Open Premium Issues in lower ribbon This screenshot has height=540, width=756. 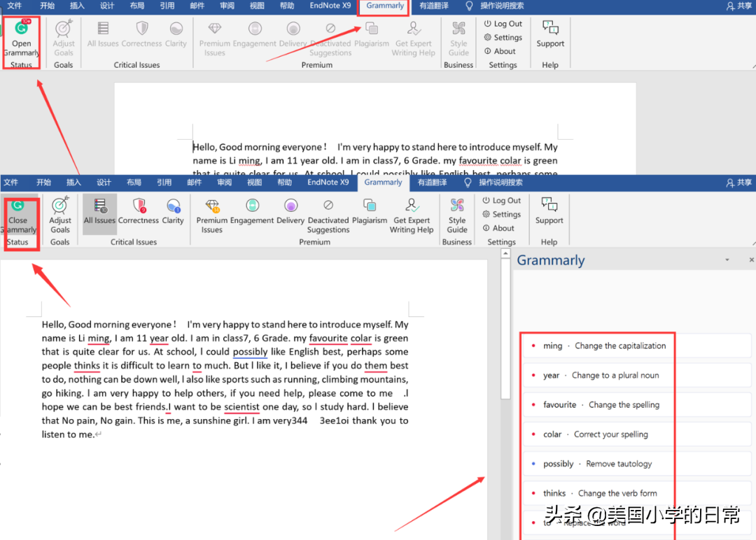coord(211,216)
